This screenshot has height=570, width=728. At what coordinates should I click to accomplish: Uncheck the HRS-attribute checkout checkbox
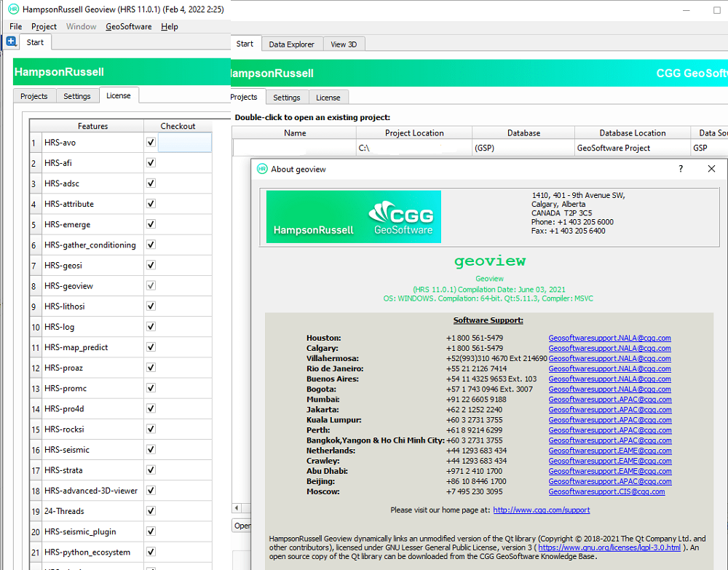(x=151, y=203)
